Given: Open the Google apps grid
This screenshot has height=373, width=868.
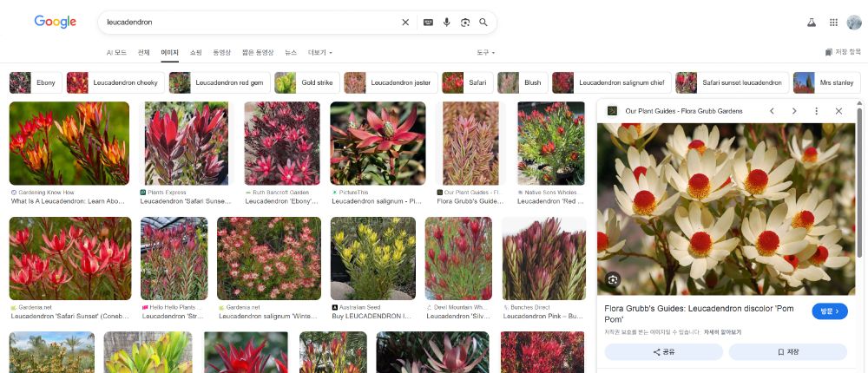Looking at the screenshot, I should point(833,23).
